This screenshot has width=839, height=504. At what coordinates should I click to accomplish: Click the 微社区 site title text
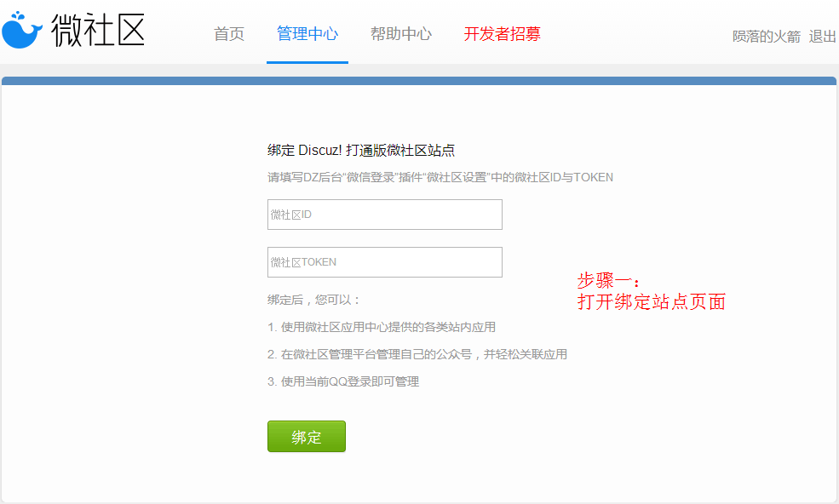pyautogui.click(x=98, y=30)
